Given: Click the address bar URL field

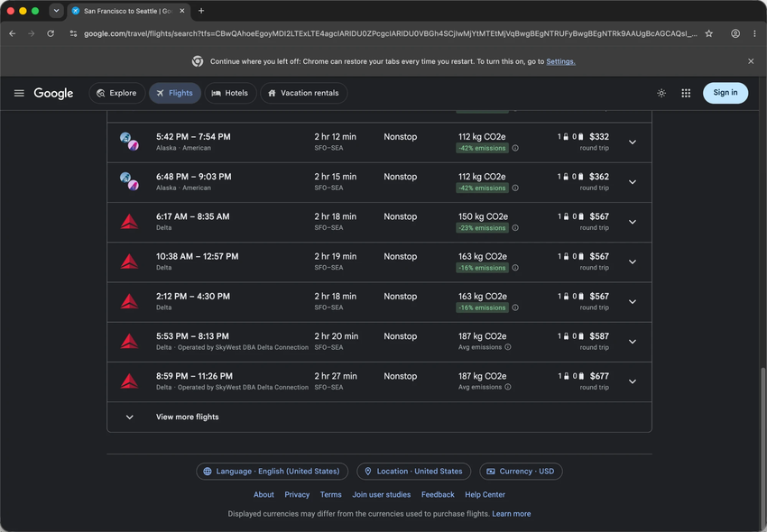Looking at the screenshot, I should coord(391,33).
